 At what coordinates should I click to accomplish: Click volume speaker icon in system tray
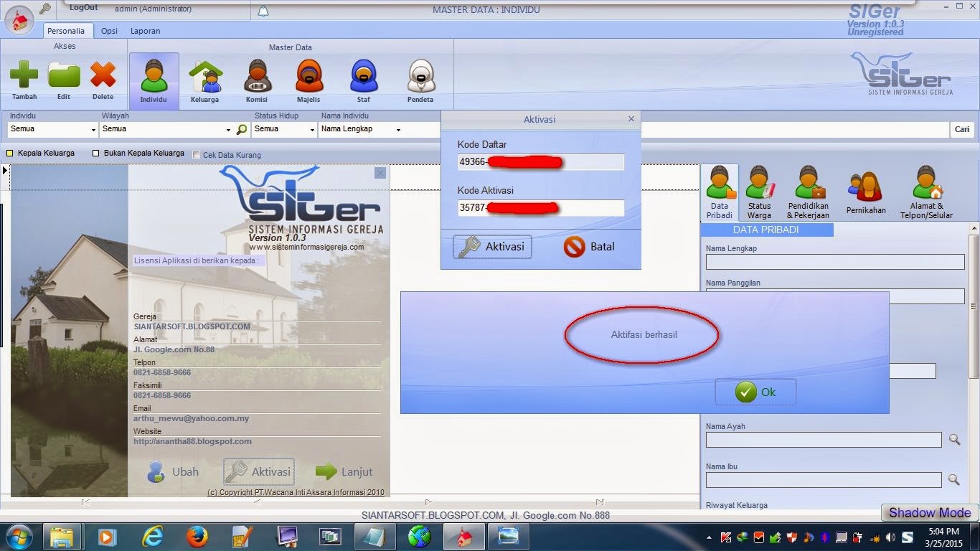coord(890,537)
